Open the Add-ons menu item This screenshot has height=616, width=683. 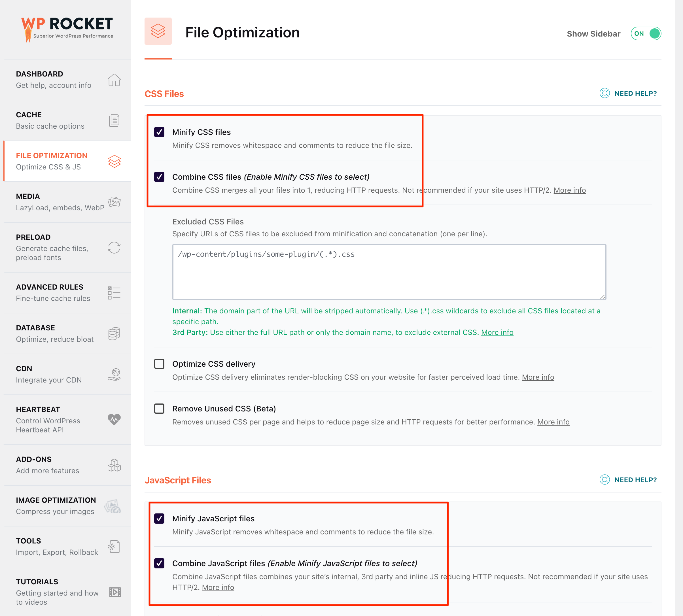pos(67,465)
